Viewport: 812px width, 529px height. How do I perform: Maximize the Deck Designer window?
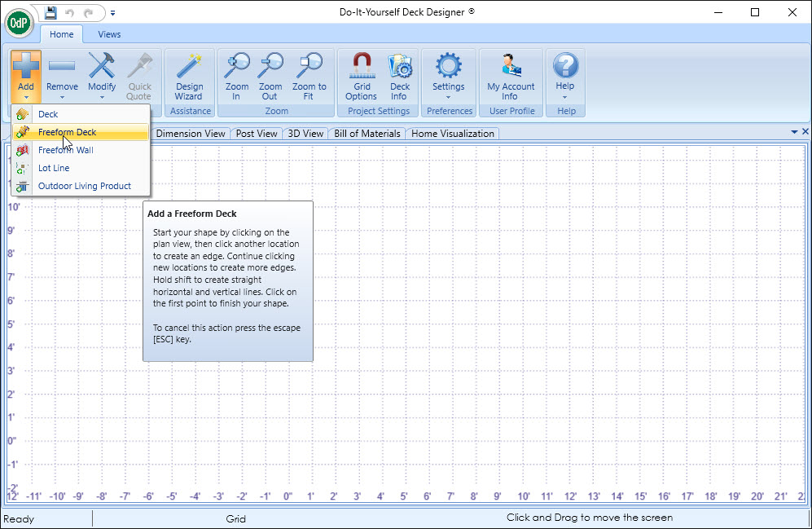tap(755, 12)
